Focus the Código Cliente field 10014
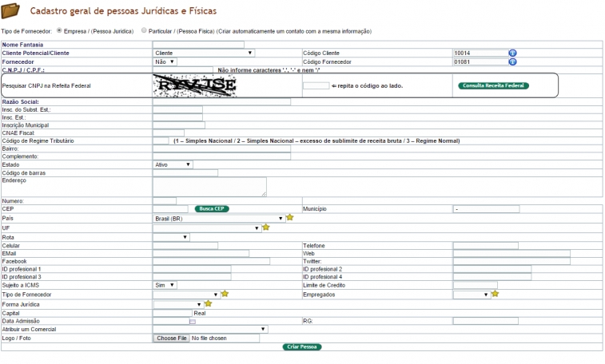The image size is (605, 364). tap(481, 53)
